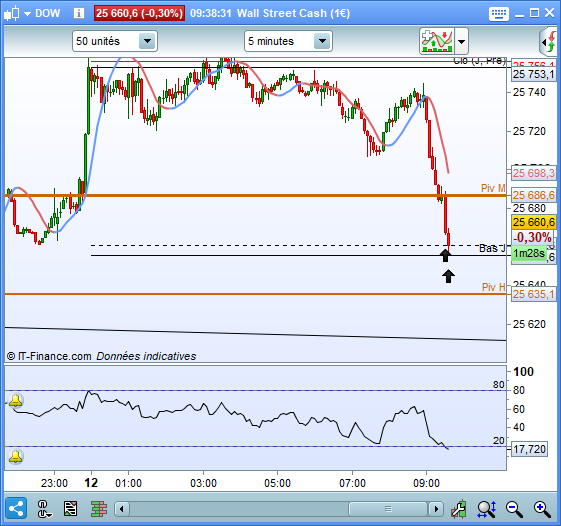Image resolution: width=561 pixels, height=526 pixels.
Task: Click the Piv M price label 25 686,6
Action: (533, 195)
